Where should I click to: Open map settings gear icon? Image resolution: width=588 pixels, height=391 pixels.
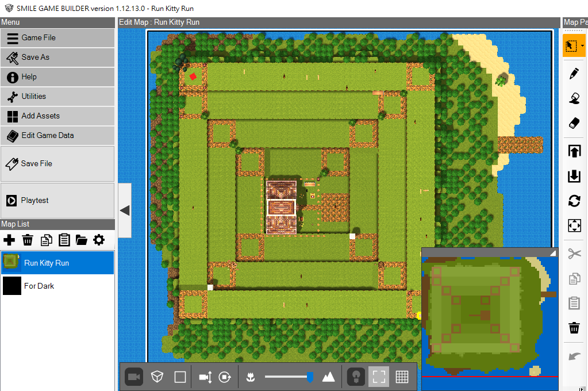point(99,240)
